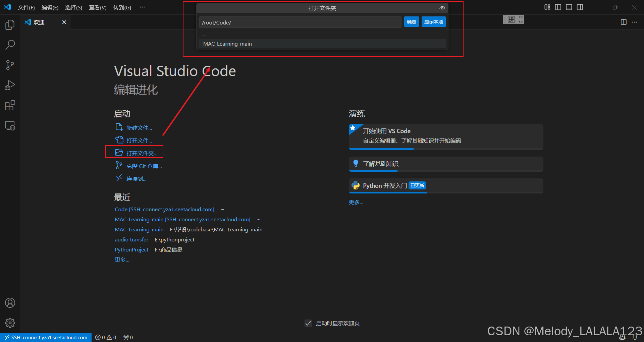Image resolution: width=644 pixels, height=342 pixels.
Task: Click the 连接到 connect link
Action: click(x=136, y=179)
